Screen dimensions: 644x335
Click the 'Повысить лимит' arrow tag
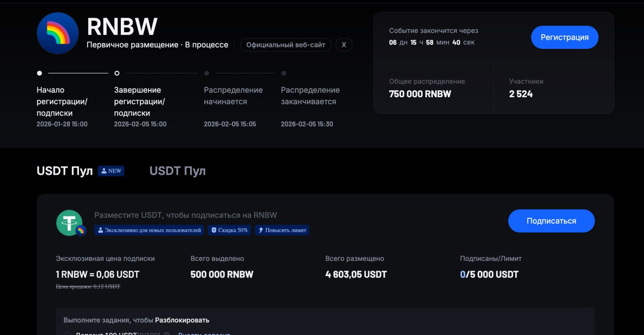click(x=282, y=230)
